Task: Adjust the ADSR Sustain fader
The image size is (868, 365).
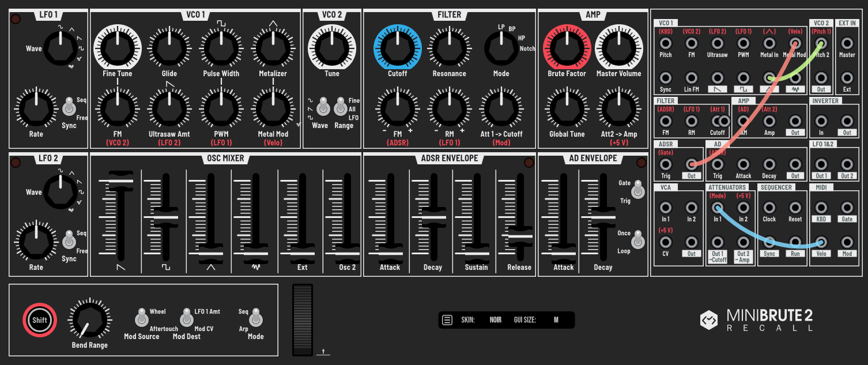Action: pyautogui.click(x=477, y=253)
